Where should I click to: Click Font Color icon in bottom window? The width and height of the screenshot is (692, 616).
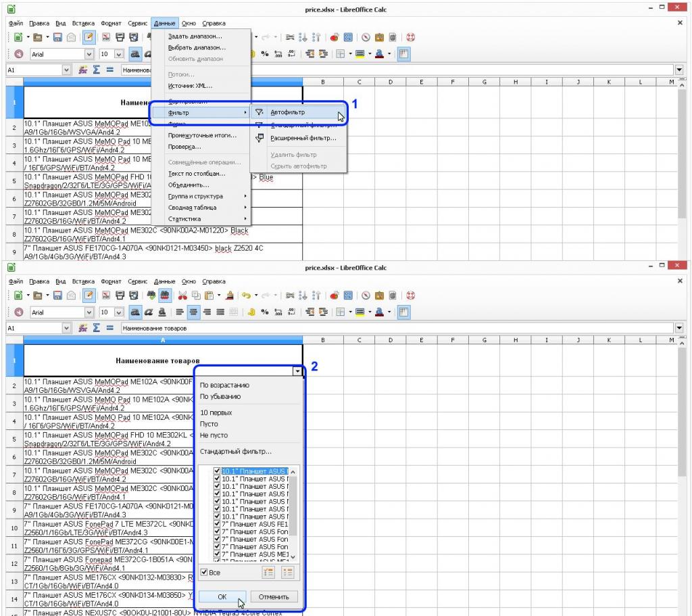click(x=379, y=312)
